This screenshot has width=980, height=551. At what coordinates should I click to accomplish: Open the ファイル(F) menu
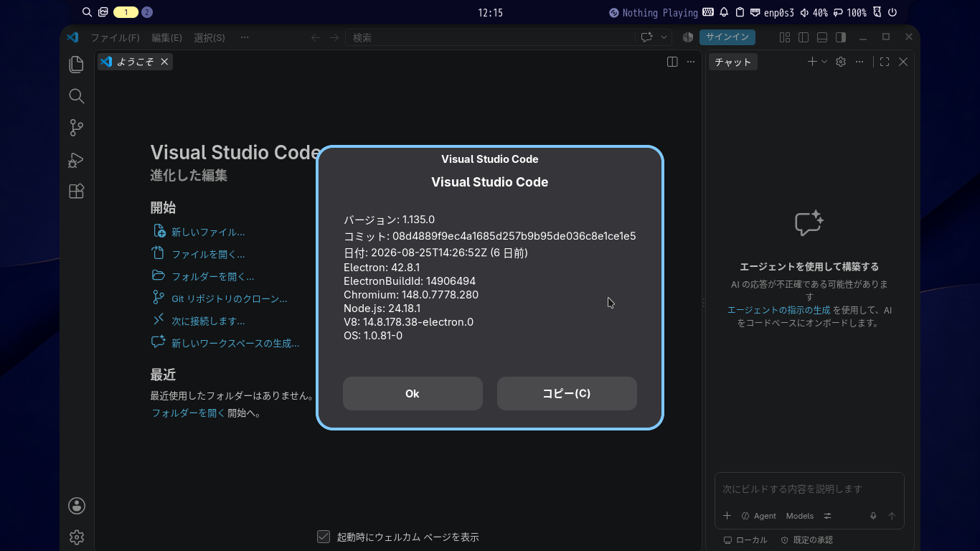[115, 37]
